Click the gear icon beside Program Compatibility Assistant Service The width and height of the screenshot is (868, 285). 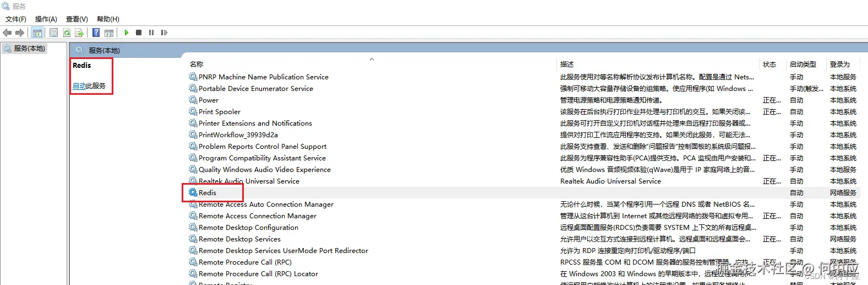tap(193, 158)
